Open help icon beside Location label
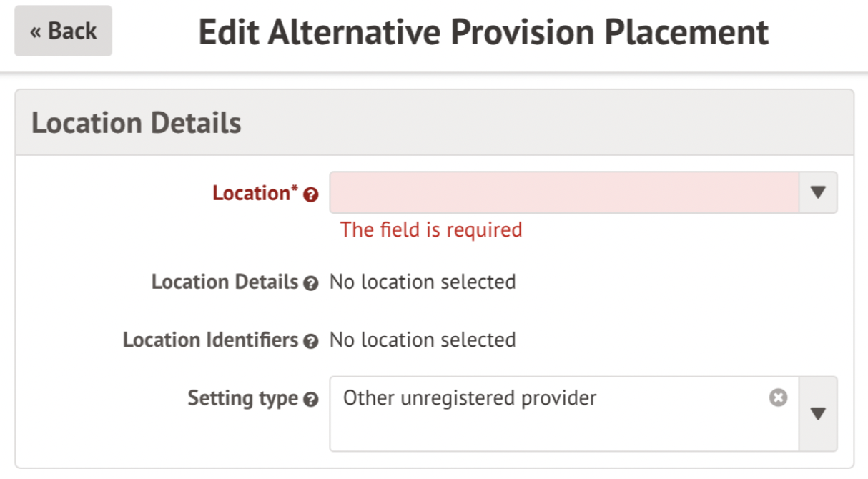This screenshot has height=479, width=868. coord(310,194)
